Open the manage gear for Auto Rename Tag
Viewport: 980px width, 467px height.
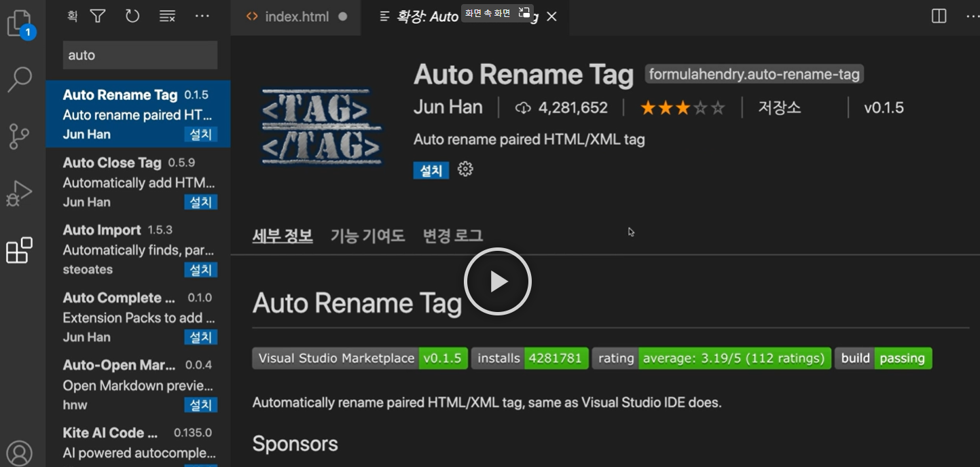click(x=465, y=169)
